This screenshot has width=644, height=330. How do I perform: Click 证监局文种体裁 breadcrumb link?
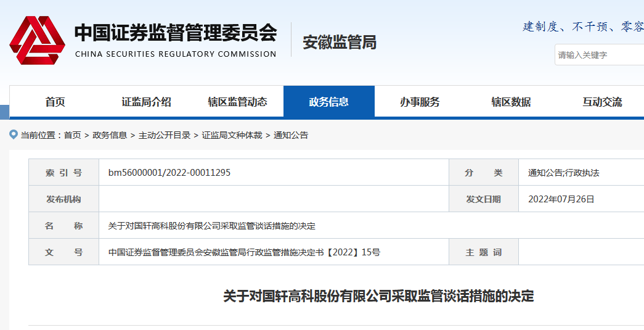tap(232, 135)
